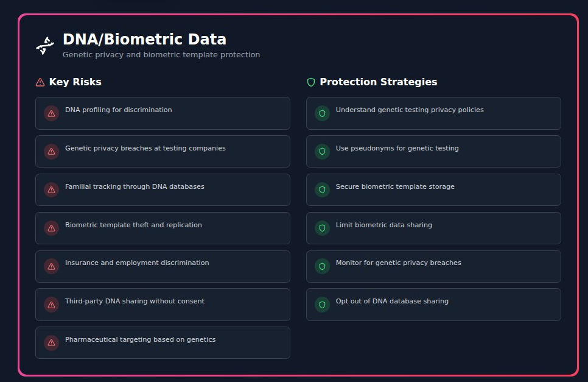Click shield icon on Monitor breaches item
The width and height of the screenshot is (588, 382).
(322, 266)
